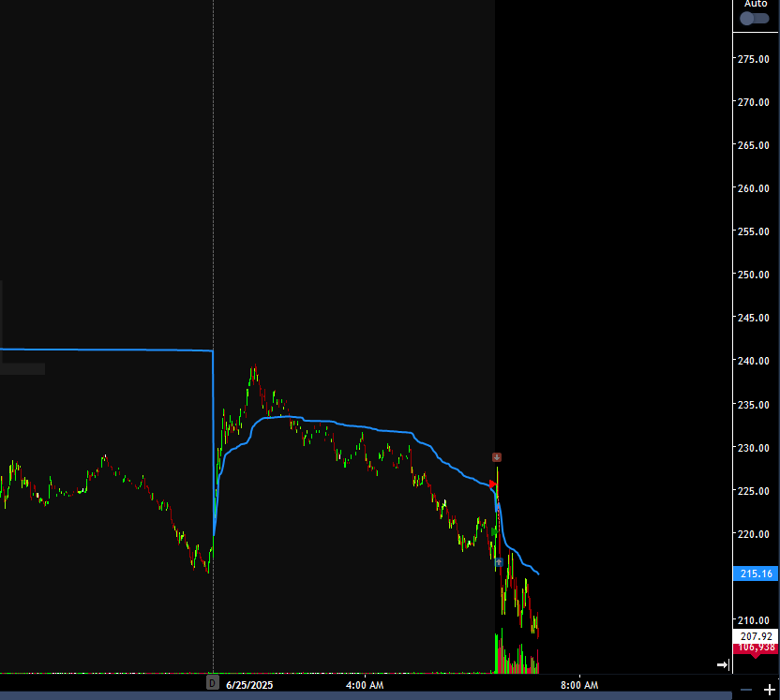Image resolution: width=780 pixels, height=700 pixels.
Task: Click the 265.00 price axis label
Action: (753, 145)
